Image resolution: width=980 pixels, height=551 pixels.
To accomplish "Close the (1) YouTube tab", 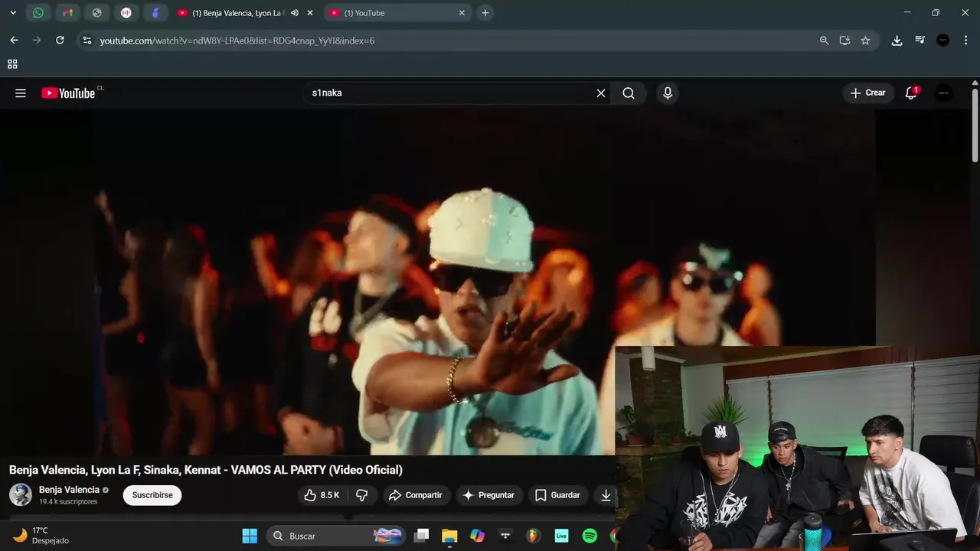I will (462, 13).
